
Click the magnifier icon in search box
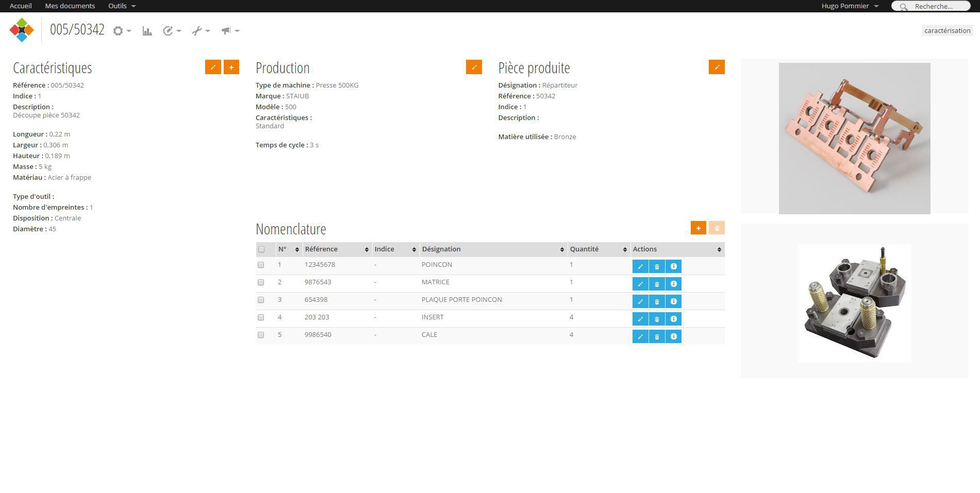click(904, 7)
